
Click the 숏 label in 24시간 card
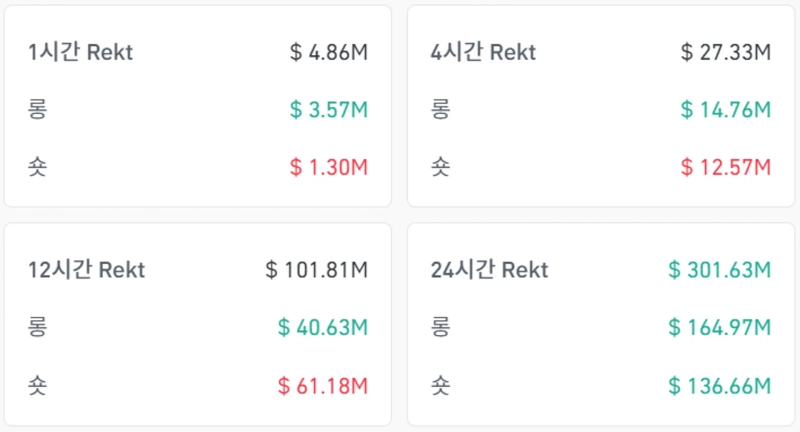pos(440,385)
